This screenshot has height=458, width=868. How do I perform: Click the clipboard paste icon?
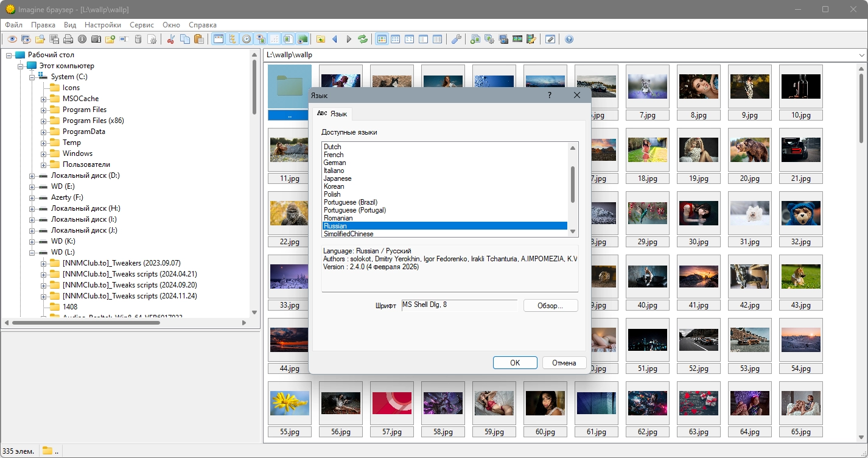pos(198,39)
